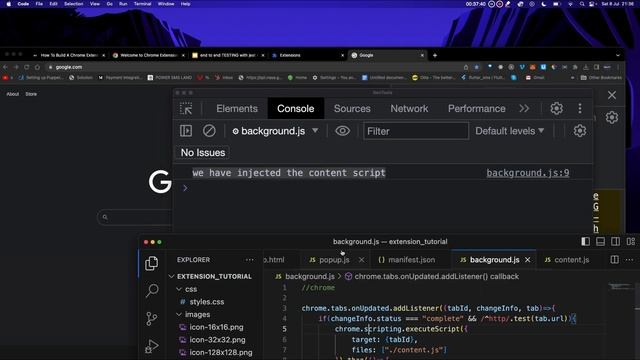Open the View menu in macOS menu bar
Viewport: 640px width, 360px height.
point(95,4)
